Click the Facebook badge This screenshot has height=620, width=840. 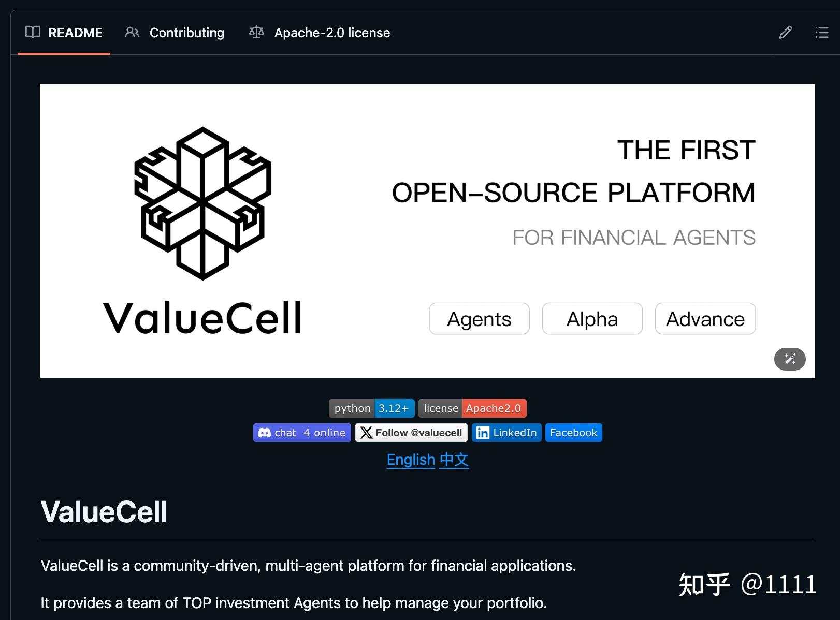[573, 433]
